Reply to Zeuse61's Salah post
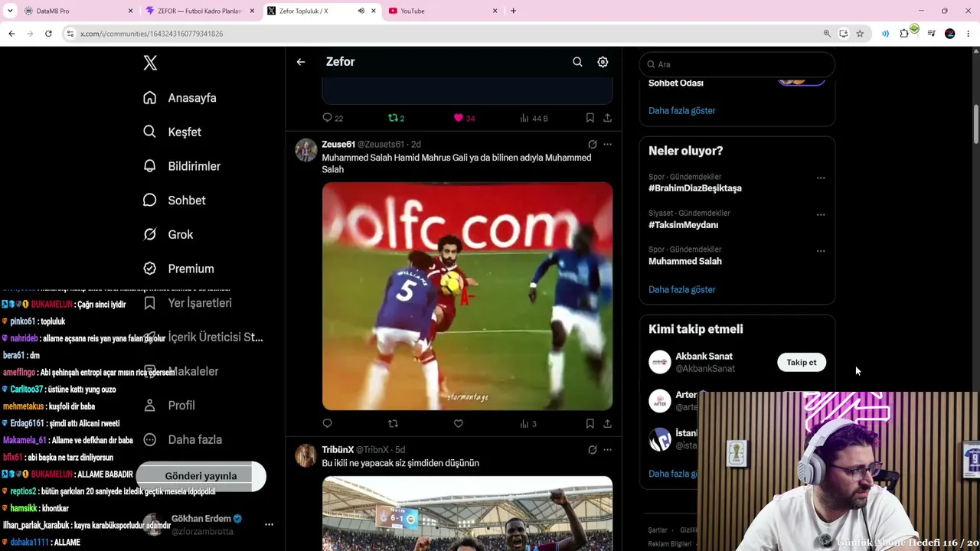980x551 pixels. pos(327,423)
